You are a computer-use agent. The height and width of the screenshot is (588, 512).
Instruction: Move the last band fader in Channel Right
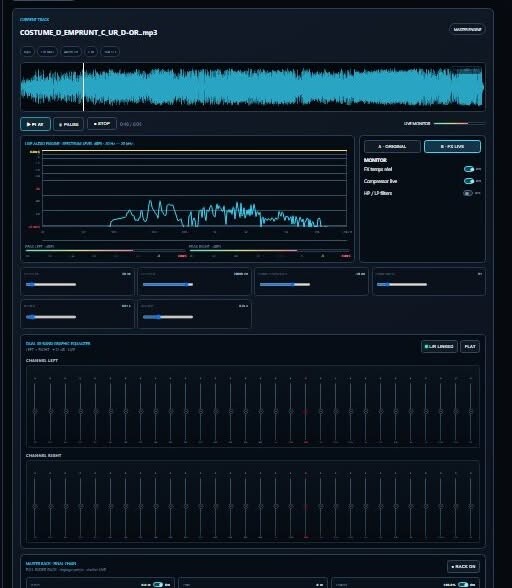471,506
